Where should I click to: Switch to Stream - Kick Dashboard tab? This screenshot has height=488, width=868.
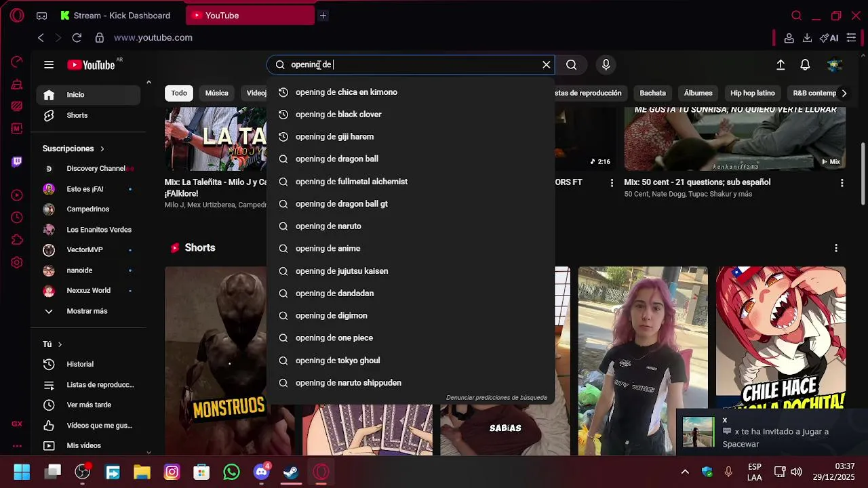click(x=115, y=16)
